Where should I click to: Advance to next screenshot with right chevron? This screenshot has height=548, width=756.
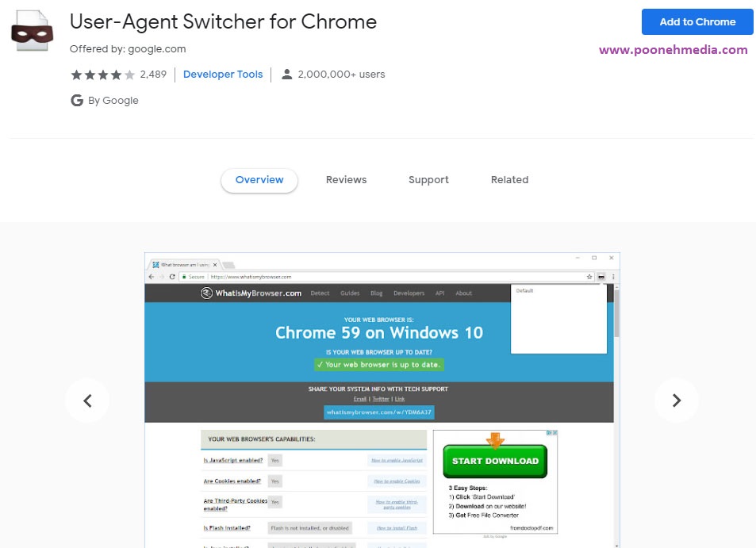[677, 400]
